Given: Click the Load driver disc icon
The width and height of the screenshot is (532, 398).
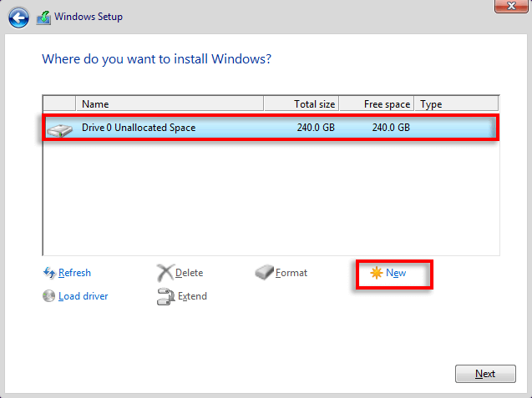Looking at the screenshot, I should point(49,296).
